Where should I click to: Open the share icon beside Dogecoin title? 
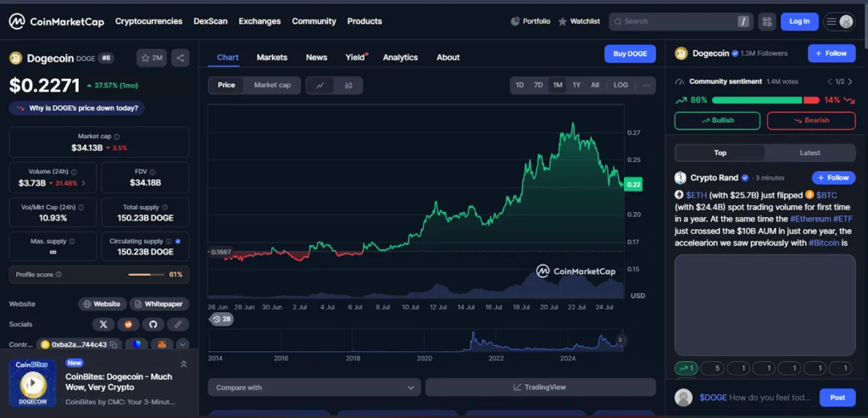click(181, 58)
